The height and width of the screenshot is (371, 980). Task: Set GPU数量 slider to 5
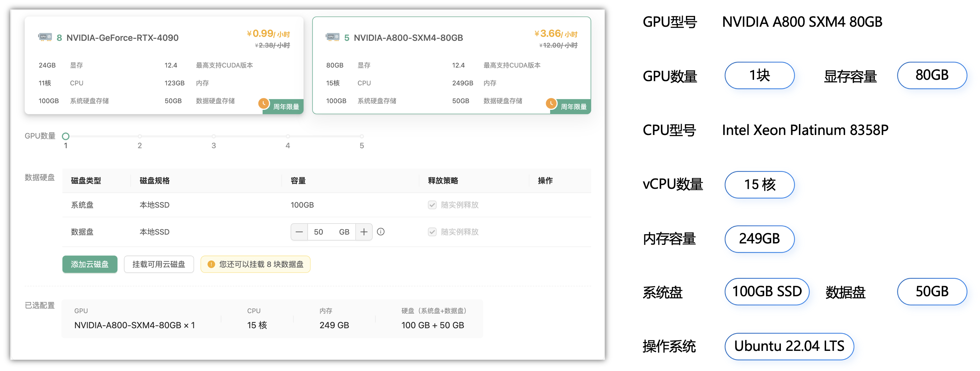click(x=362, y=136)
